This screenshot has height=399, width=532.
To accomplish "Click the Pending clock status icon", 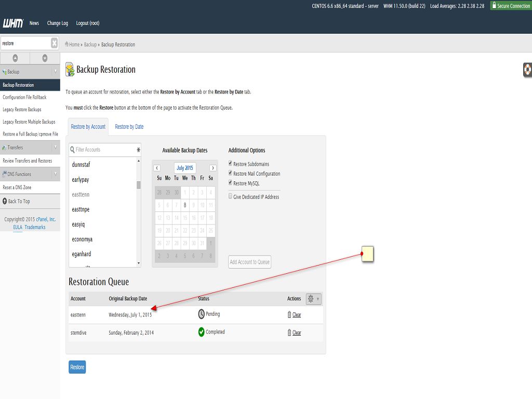I will pos(201,314).
